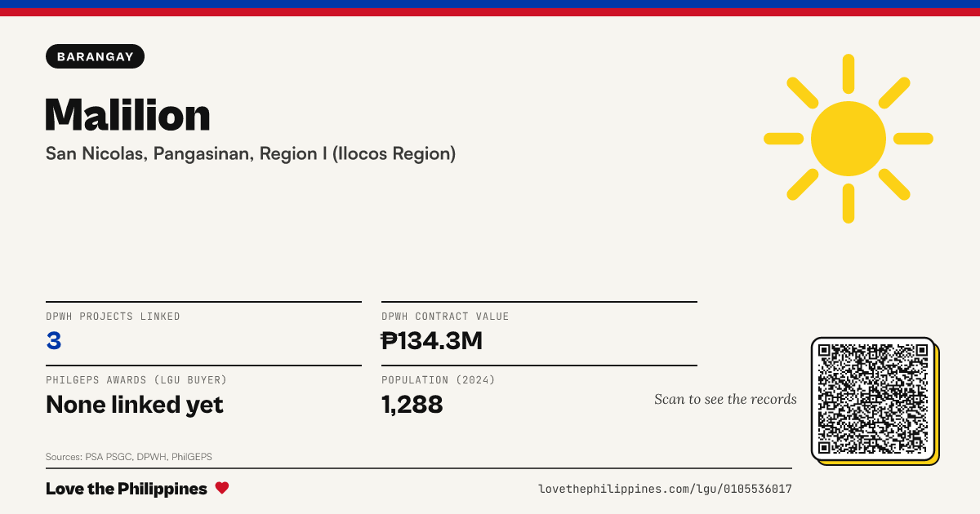Screen dimensions: 980x514
Task: Click the San Nicolas, Pangasinan location subtitle
Action: (251, 153)
